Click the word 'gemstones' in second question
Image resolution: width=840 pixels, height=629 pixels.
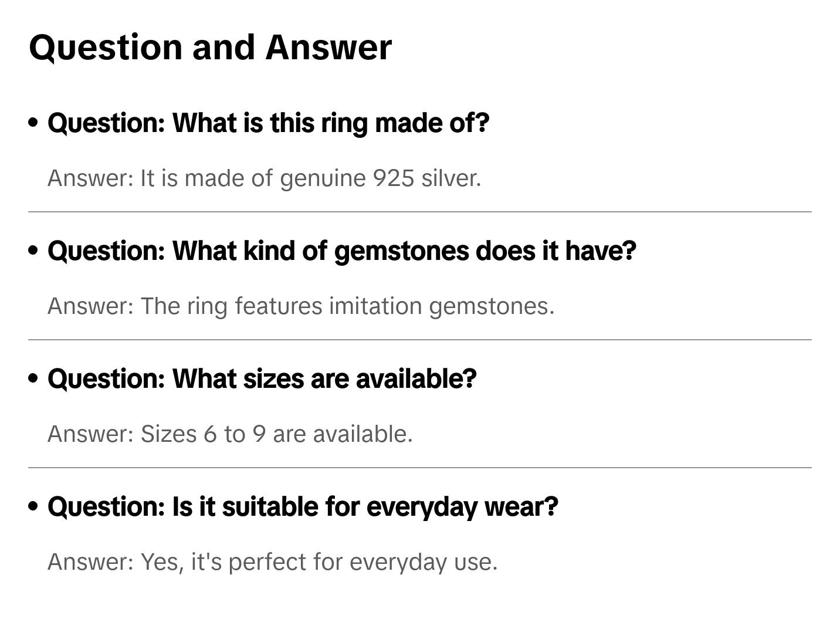pos(402,251)
